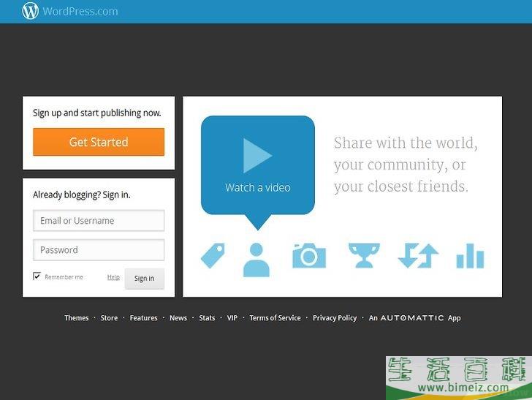Select the person profile icon

[256, 260]
